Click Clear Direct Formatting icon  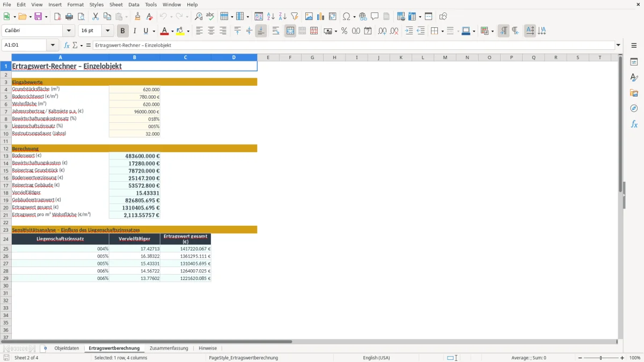(x=149, y=17)
